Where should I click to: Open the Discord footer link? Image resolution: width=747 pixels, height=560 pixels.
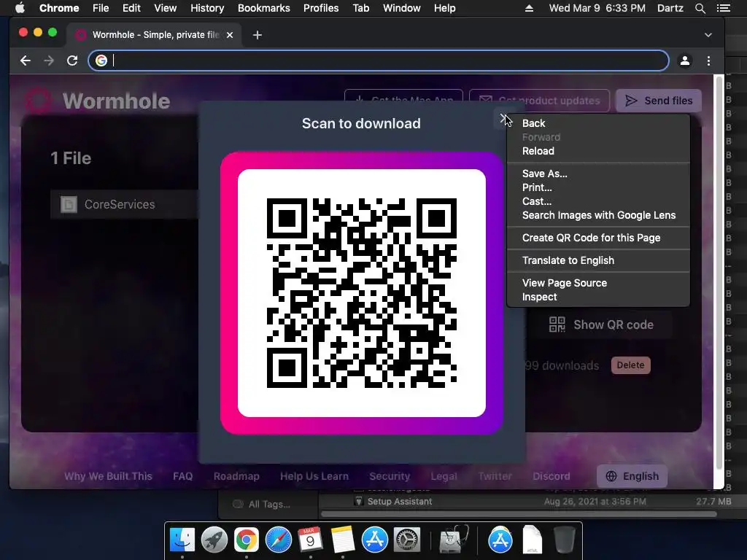click(x=551, y=476)
